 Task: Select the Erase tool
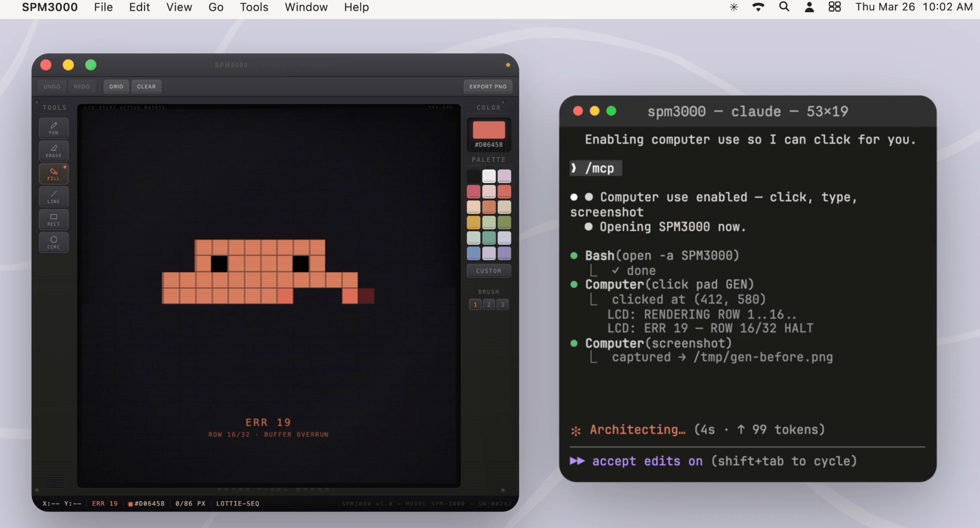54,151
